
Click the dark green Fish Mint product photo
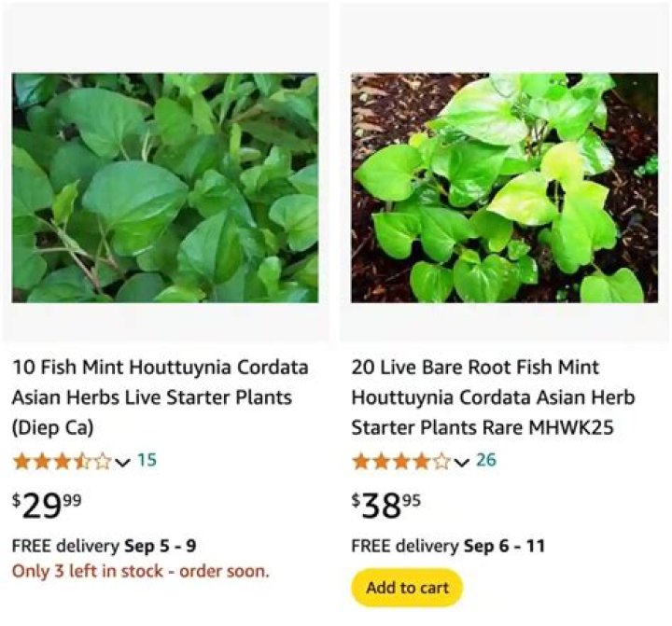pos(164,188)
